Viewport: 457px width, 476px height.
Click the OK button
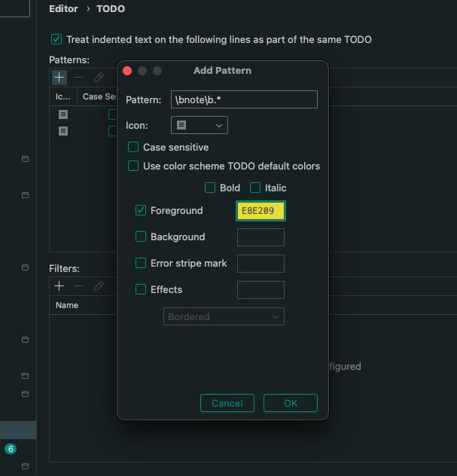(291, 403)
